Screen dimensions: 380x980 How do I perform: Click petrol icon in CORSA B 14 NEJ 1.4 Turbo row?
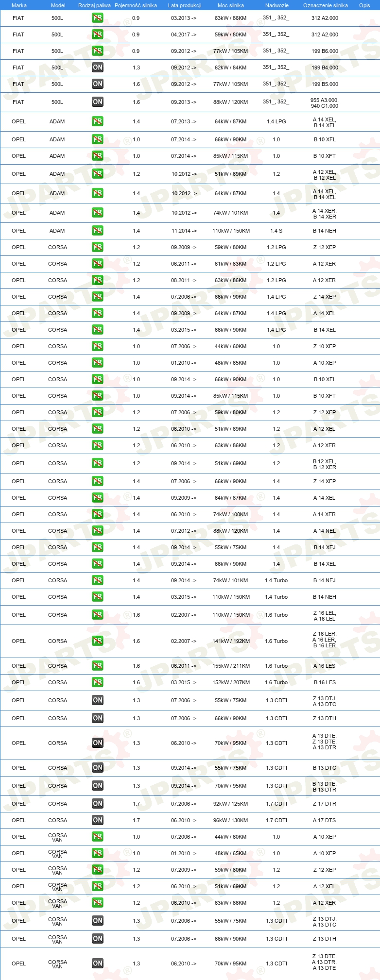point(98,580)
